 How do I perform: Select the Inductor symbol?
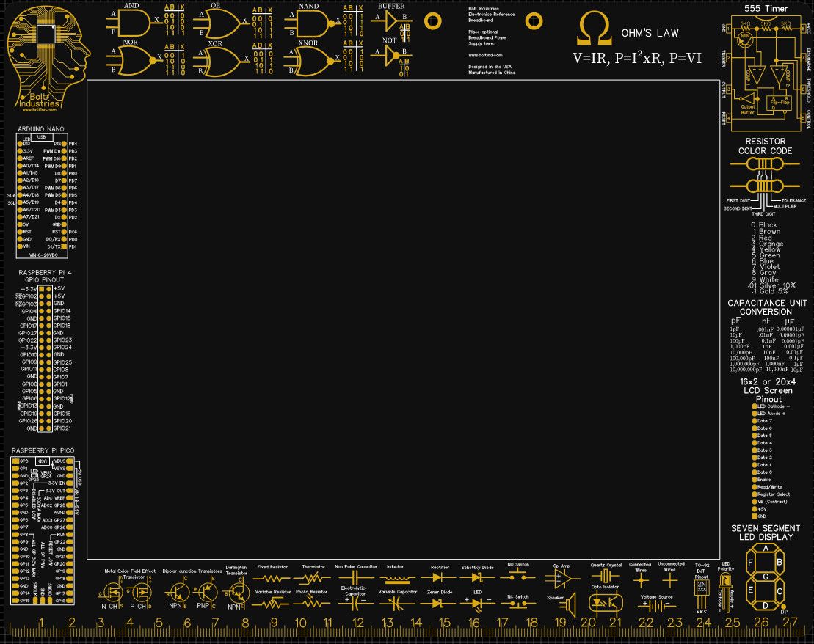398,577
